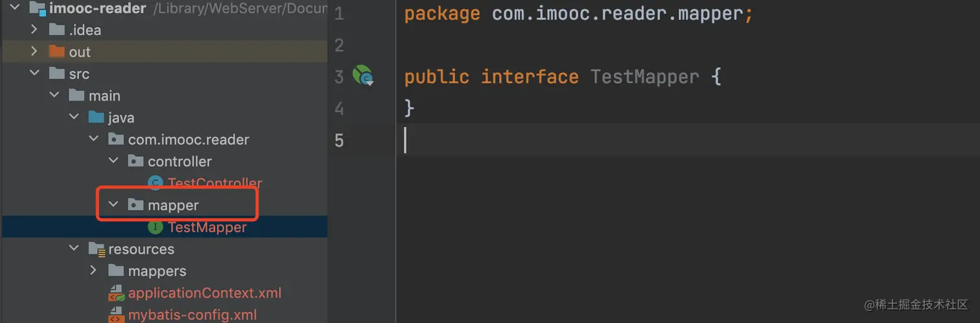This screenshot has width=980, height=323.
Task: Click the mybatis-config.xml file icon
Action: [x=116, y=315]
